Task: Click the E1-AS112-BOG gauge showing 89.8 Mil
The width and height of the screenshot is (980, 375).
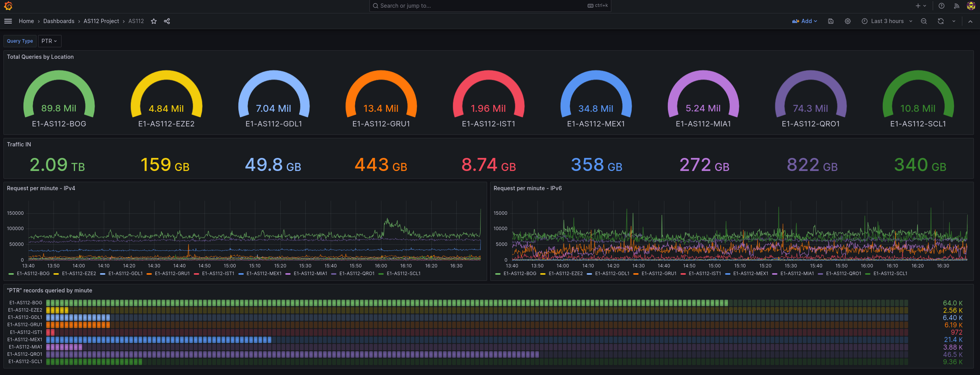Action: pos(59,94)
